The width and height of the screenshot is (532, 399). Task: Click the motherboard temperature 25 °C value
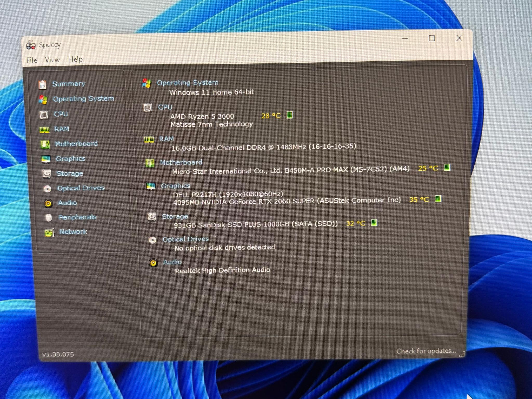[x=428, y=168]
